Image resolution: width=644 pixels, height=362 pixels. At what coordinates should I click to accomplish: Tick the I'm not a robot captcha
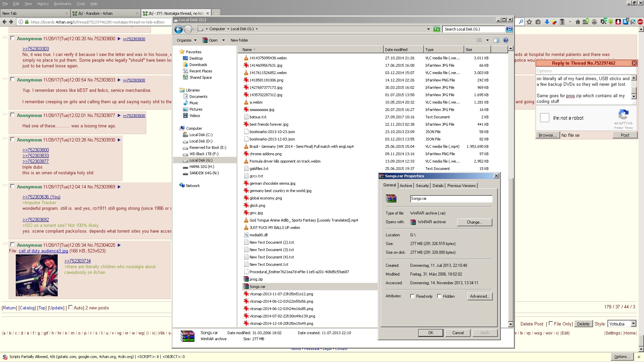545,118
